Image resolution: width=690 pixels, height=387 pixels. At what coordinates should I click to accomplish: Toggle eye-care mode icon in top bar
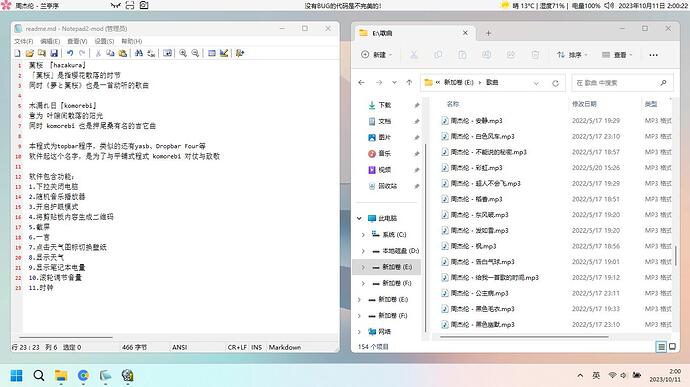point(116,6)
